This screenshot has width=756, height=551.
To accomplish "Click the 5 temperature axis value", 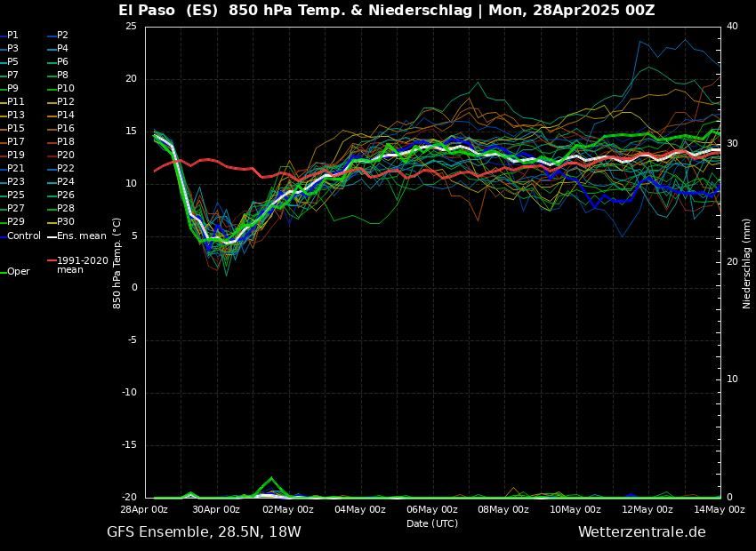I will coord(134,236).
